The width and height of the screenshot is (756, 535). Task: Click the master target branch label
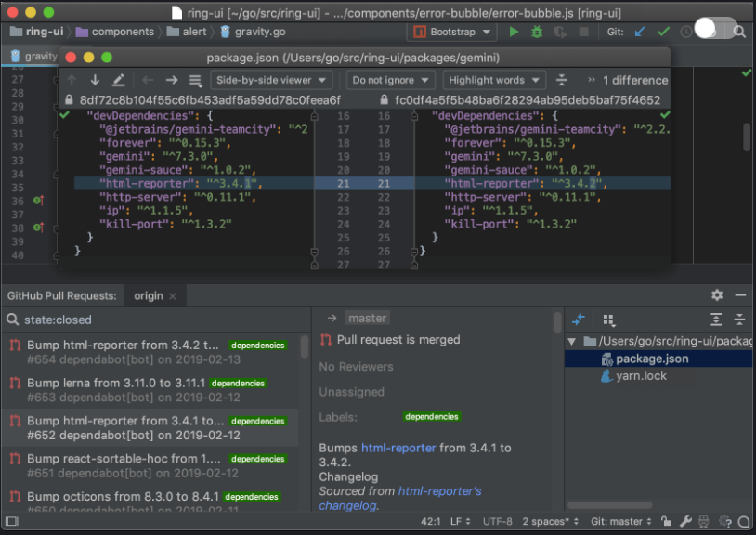[x=368, y=318]
